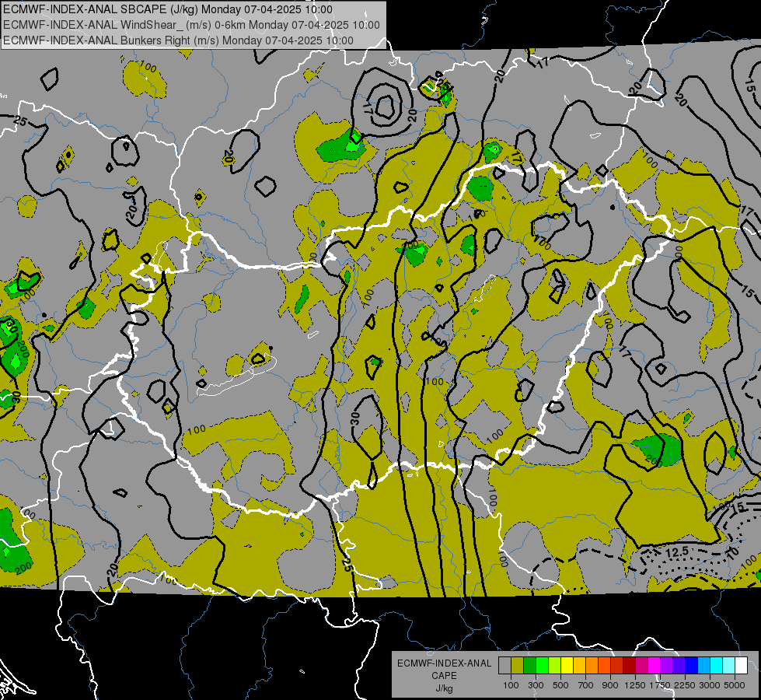Select the gray swatch in CAPE legend

tap(504, 666)
